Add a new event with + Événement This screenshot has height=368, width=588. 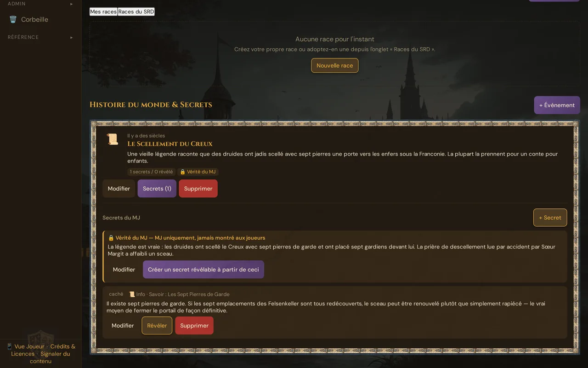coord(557,105)
